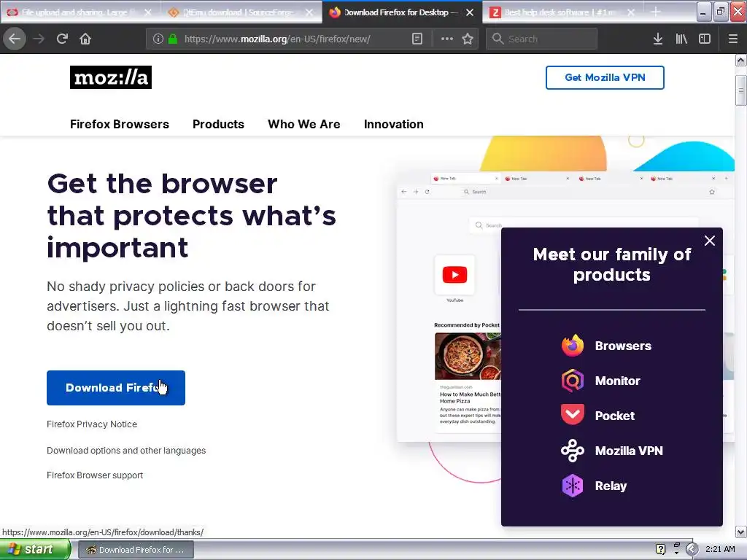Image resolution: width=747 pixels, height=560 pixels.
Task: Click the 2:21 AM taskbar clock
Action: point(720,549)
